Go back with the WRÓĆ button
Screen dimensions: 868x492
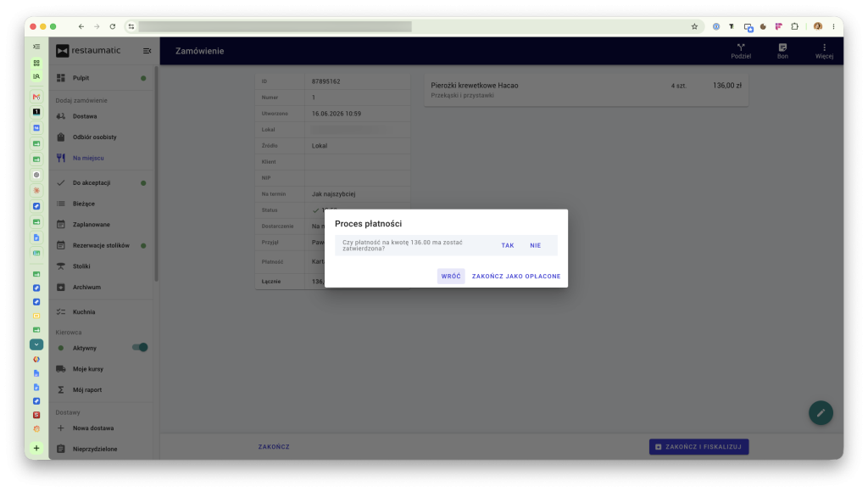pos(451,276)
